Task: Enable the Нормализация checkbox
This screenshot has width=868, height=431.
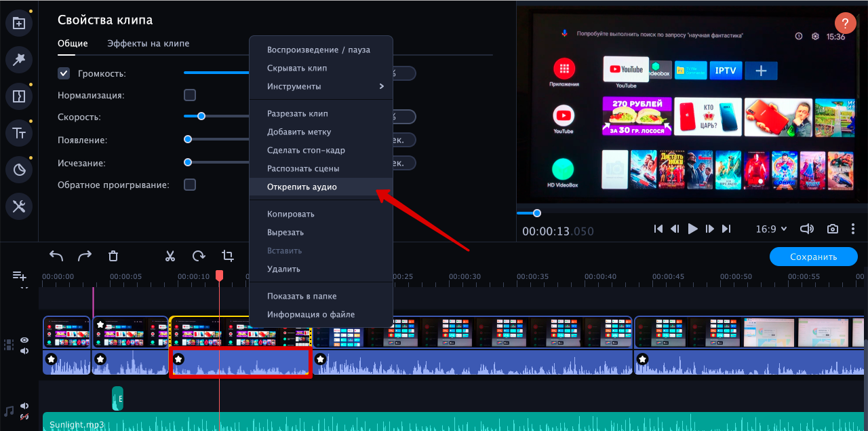Action: point(190,95)
